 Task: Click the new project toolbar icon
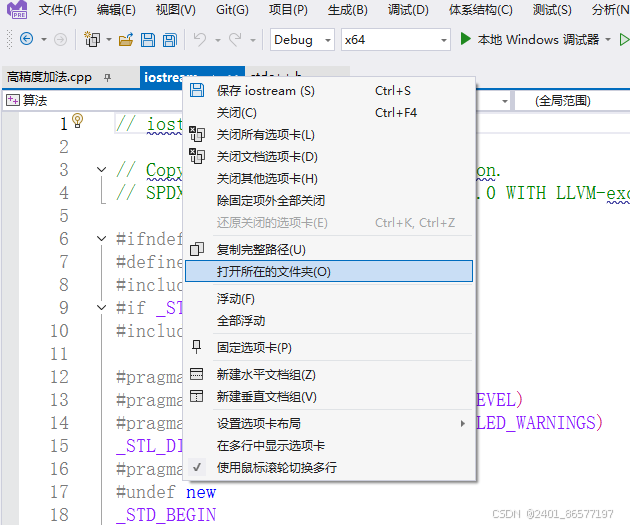[92, 39]
